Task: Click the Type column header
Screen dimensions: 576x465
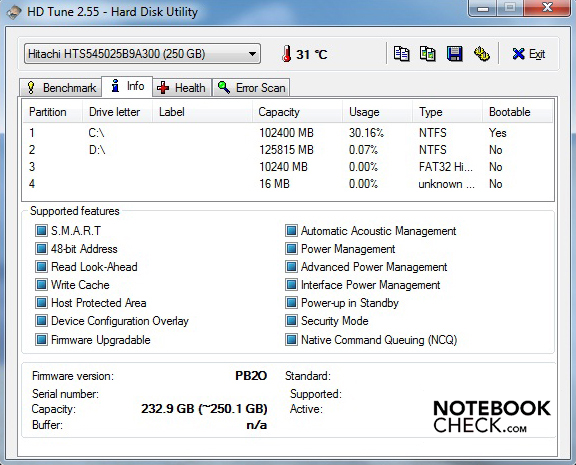Action: pos(448,112)
